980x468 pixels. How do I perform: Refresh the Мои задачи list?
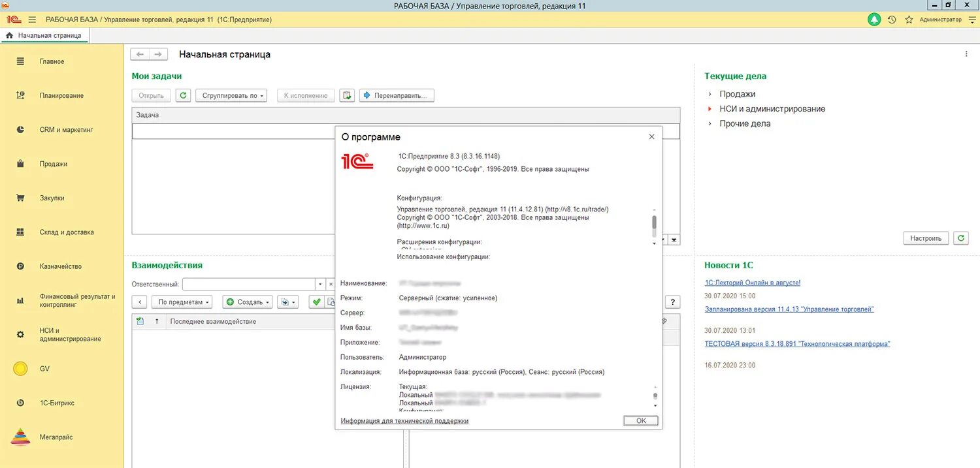coord(183,95)
